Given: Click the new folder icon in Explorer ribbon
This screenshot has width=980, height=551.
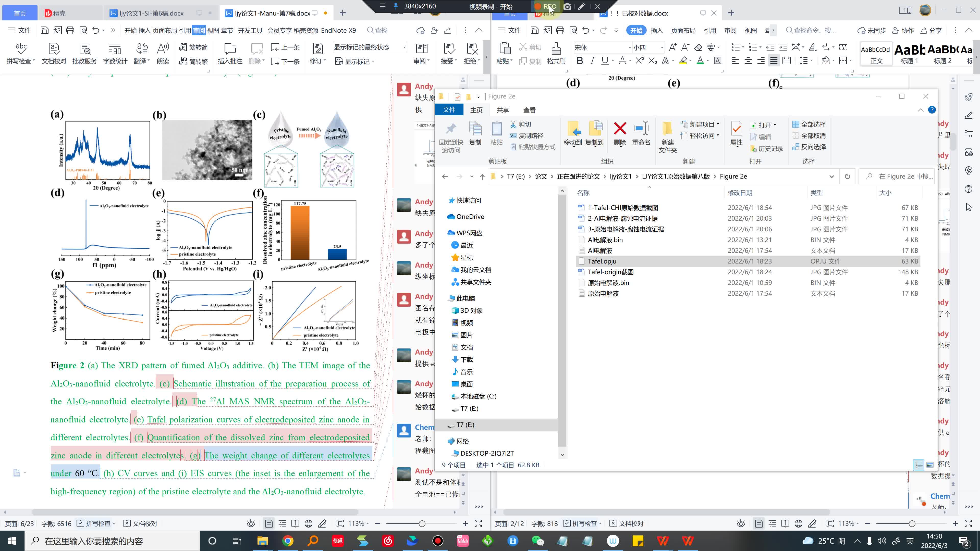Looking at the screenshot, I should (667, 129).
